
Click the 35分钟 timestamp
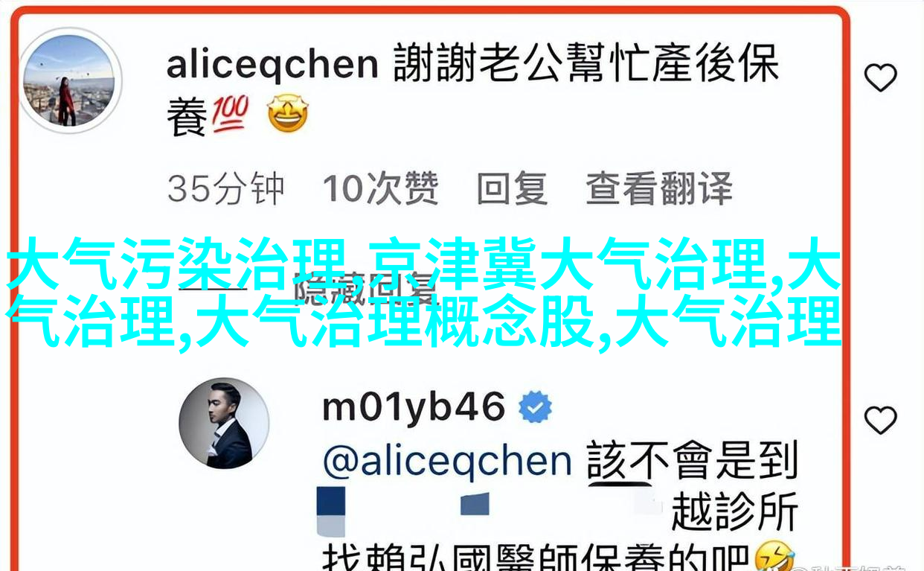point(225,188)
